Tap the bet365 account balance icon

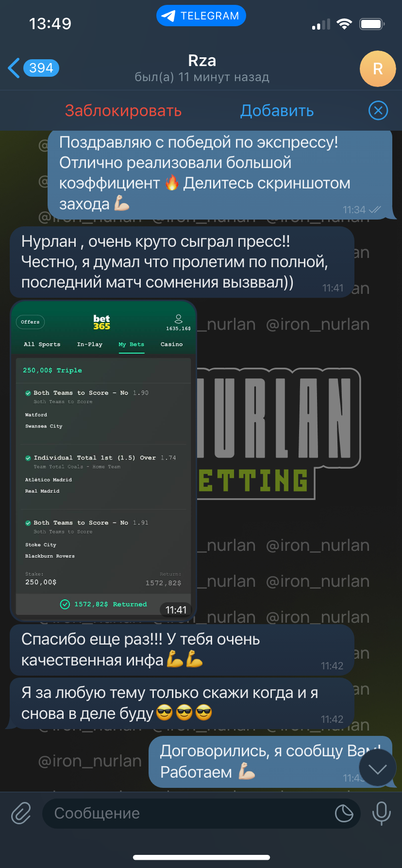click(x=179, y=319)
